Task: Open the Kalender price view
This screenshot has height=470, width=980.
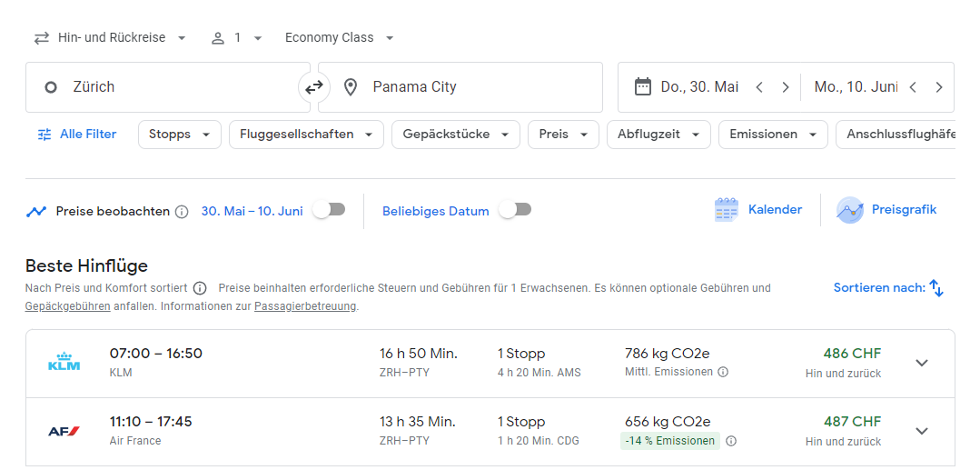Action: point(758,210)
